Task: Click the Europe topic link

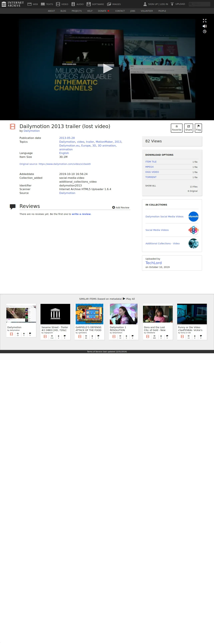Action: click(x=86, y=146)
